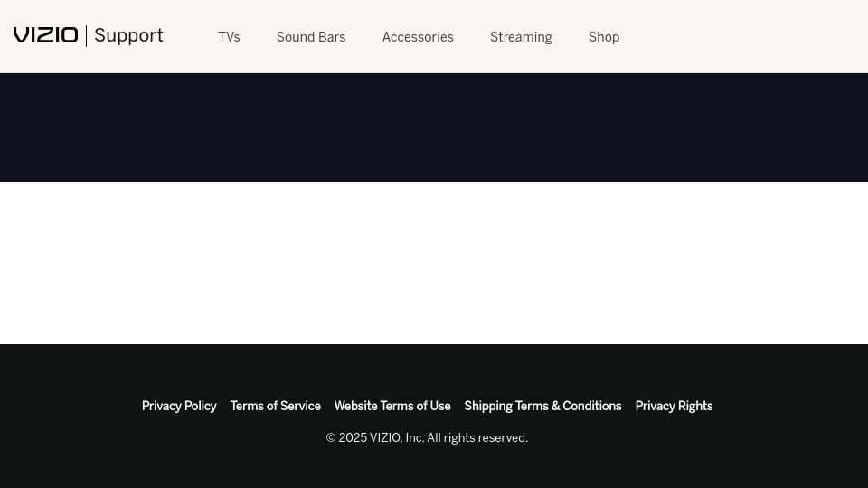The width and height of the screenshot is (868, 488).
Task: Open the TVs menu
Action: [x=229, y=37]
